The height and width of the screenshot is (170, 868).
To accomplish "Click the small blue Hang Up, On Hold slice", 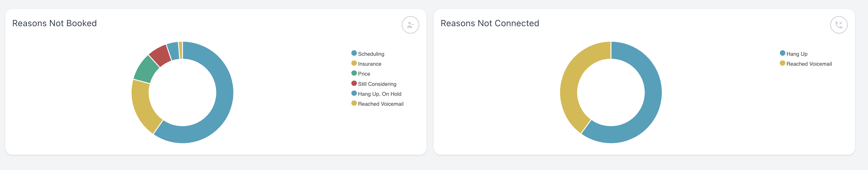I will coord(173,51).
